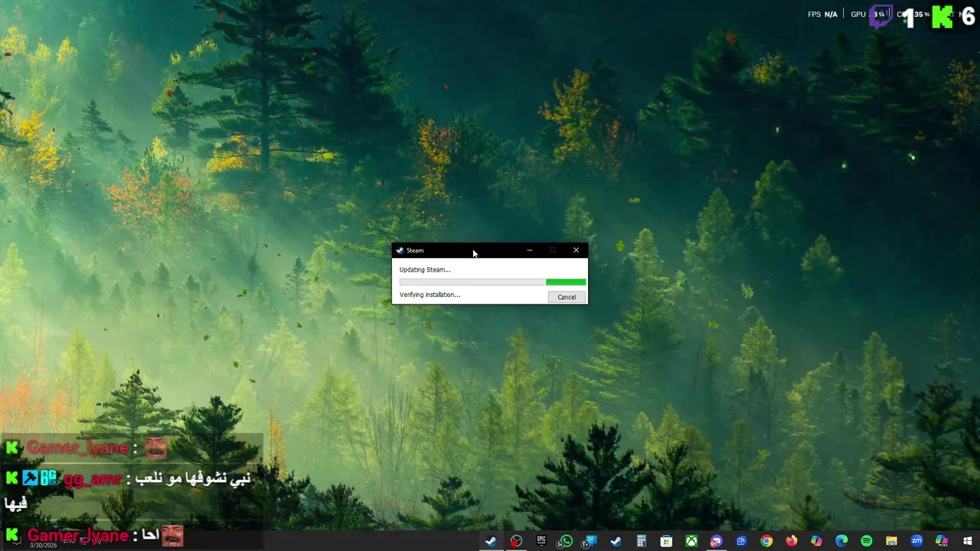Open the purple Discord icon with notification badge
Viewport: 980px width, 551px height.
tap(716, 541)
